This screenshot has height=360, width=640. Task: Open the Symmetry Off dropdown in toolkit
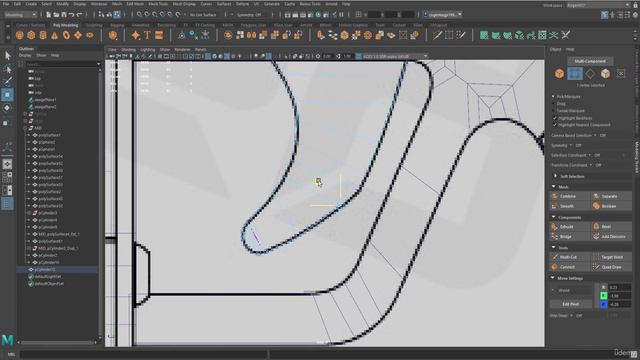point(566,145)
